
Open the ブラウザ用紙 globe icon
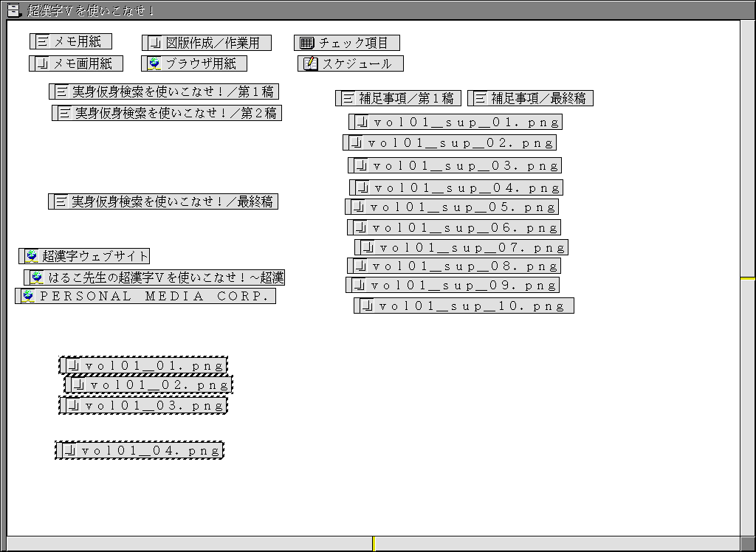[x=154, y=63]
